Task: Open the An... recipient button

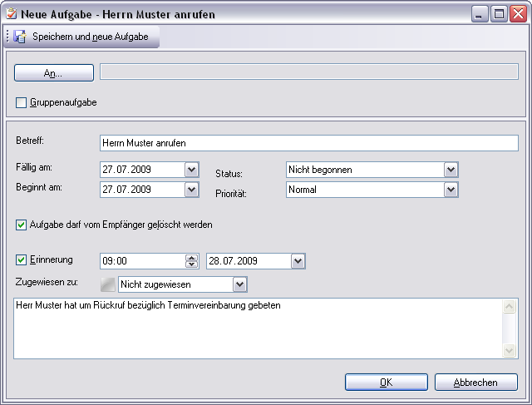Action: pyautogui.click(x=53, y=72)
